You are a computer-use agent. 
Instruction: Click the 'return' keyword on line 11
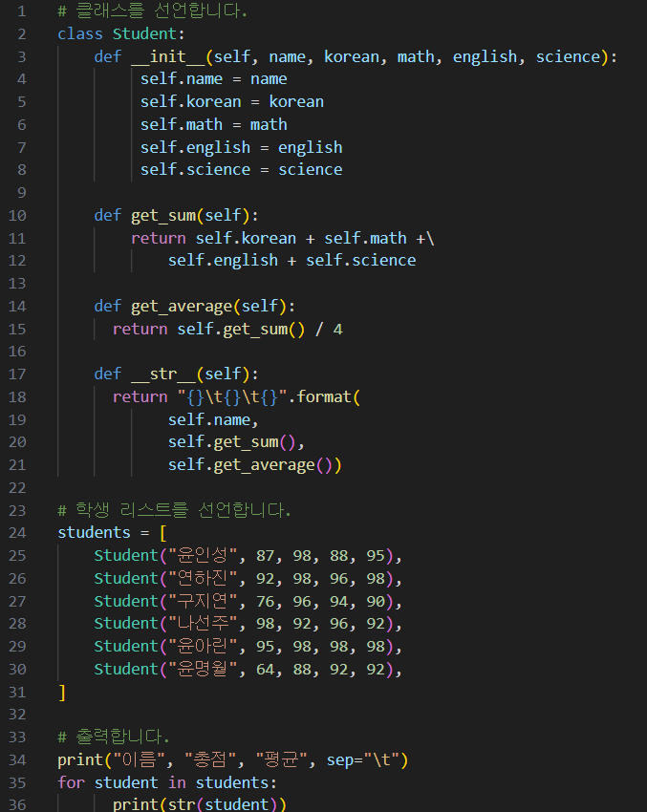pos(159,238)
